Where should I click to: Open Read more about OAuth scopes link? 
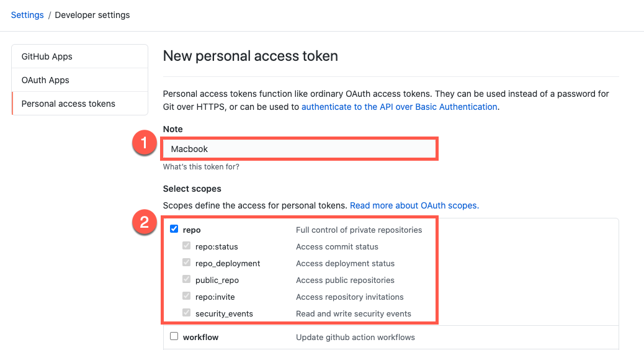point(414,205)
